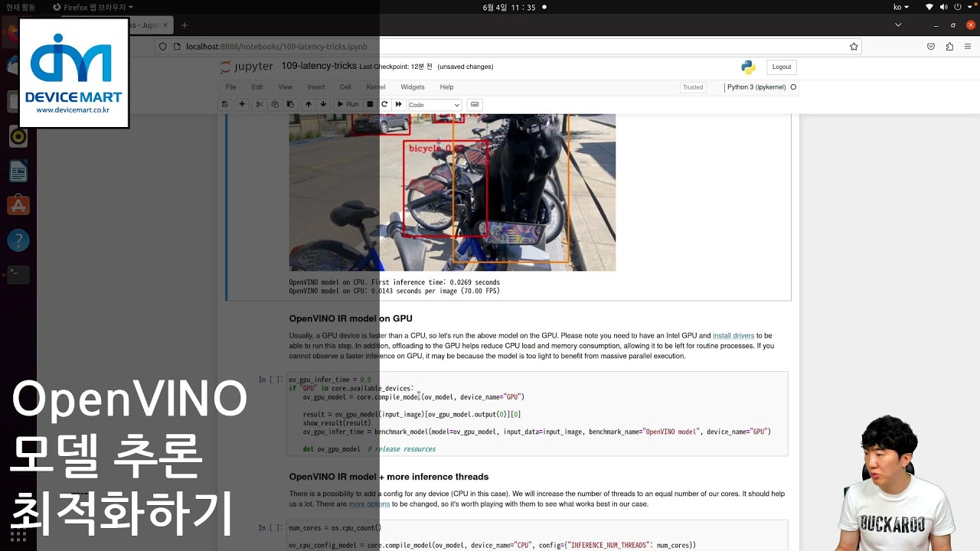Screen dimensions: 980x551
Task: Click the Jupyter logo
Action: click(246, 67)
